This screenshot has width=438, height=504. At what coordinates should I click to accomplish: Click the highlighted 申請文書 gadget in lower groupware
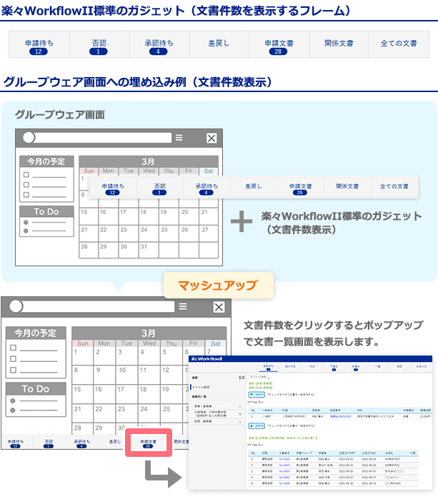point(149,443)
